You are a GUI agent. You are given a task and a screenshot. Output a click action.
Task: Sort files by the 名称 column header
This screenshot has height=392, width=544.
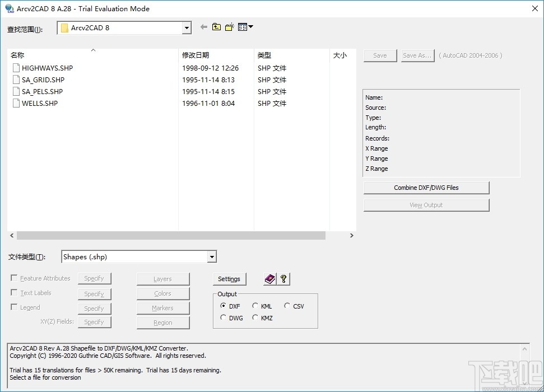click(x=17, y=55)
